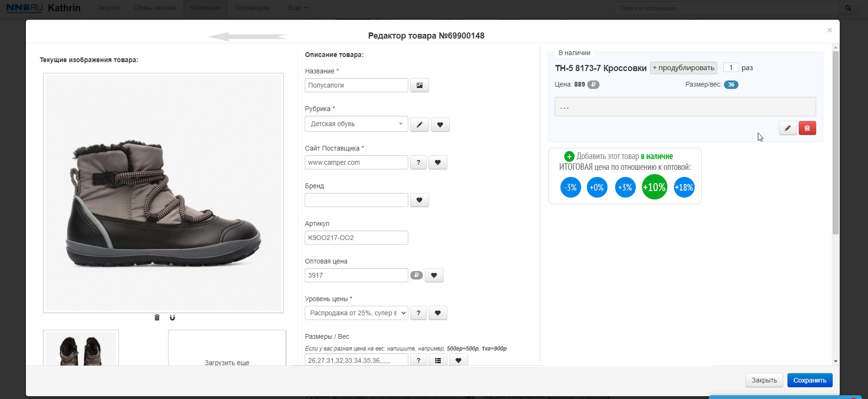Click the Размеры / Вес sizes input

click(x=356, y=360)
